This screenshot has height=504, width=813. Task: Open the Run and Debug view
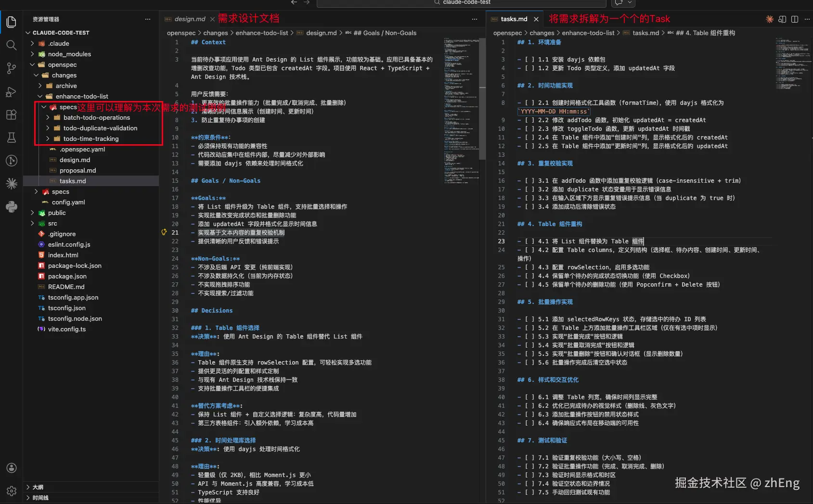coord(12,91)
